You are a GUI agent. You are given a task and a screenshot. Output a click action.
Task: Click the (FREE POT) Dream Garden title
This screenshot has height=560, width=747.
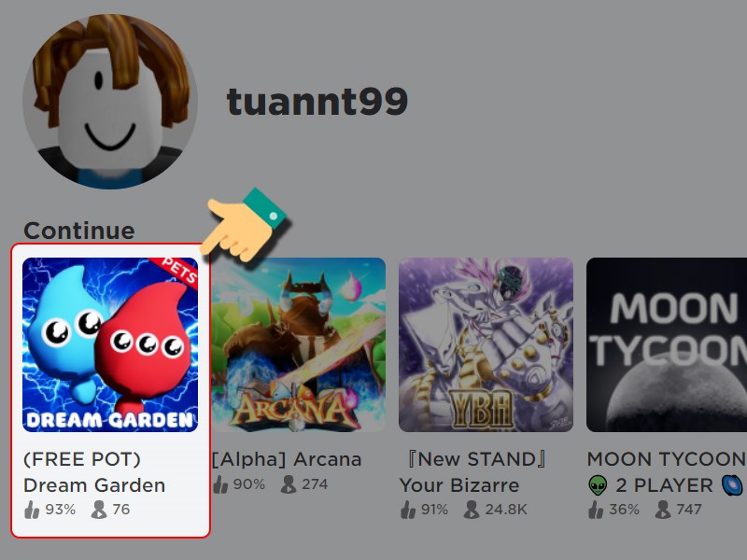click(x=94, y=472)
